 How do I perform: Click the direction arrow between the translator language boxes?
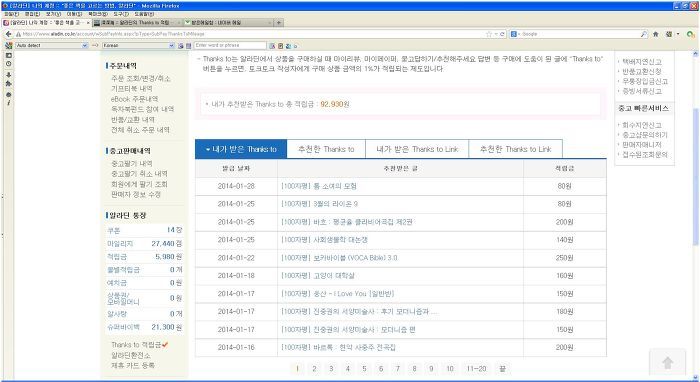click(95, 46)
